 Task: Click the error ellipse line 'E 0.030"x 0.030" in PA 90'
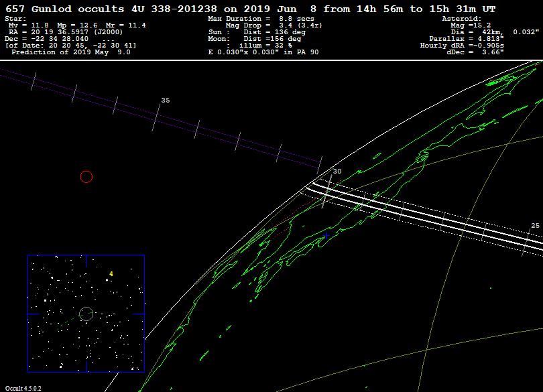pos(263,52)
